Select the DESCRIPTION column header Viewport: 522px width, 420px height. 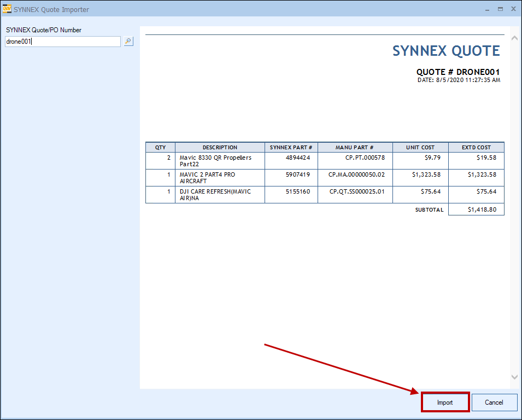tap(220, 147)
